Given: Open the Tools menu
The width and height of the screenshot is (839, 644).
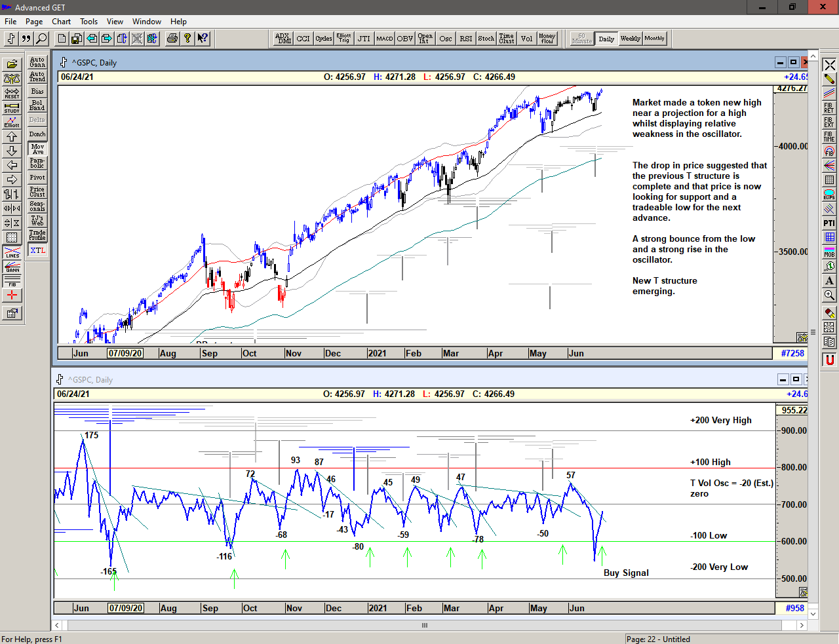Looking at the screenshot, I should coord(88,22).
